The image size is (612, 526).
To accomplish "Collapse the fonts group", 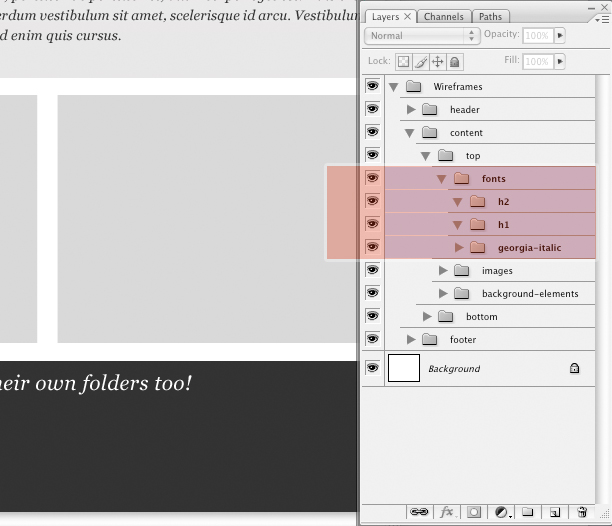I will tap(441, 179).
